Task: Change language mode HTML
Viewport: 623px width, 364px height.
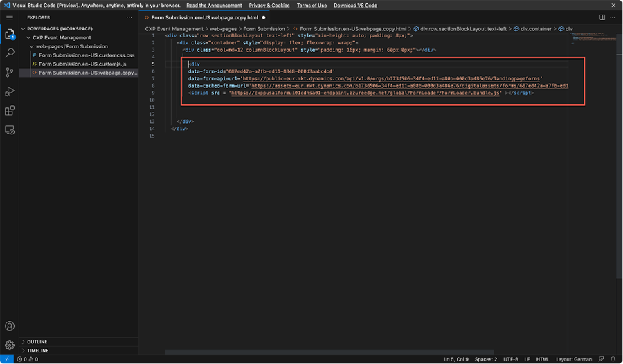Action: (x=543, y=359)
